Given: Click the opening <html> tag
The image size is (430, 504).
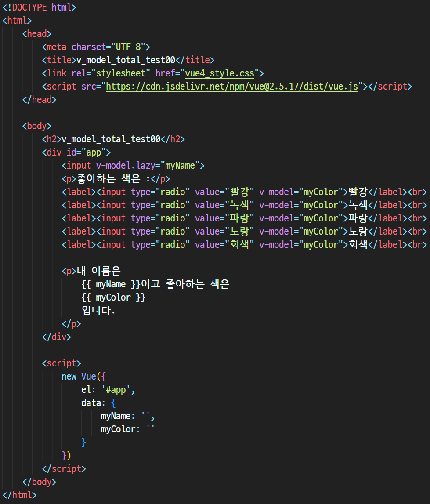Looking at the screenshot, I should (x=17, y=21).
